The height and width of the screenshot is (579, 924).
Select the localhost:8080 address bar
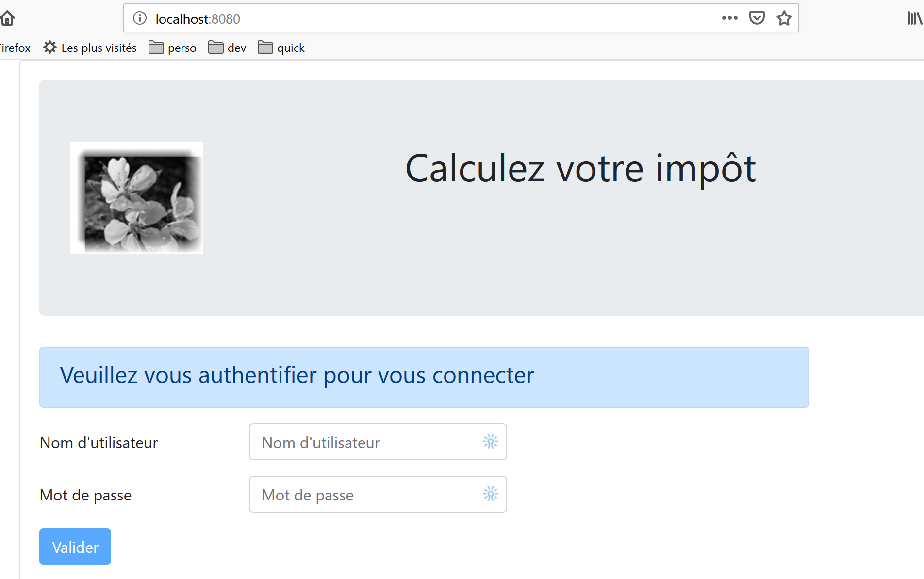427,18
